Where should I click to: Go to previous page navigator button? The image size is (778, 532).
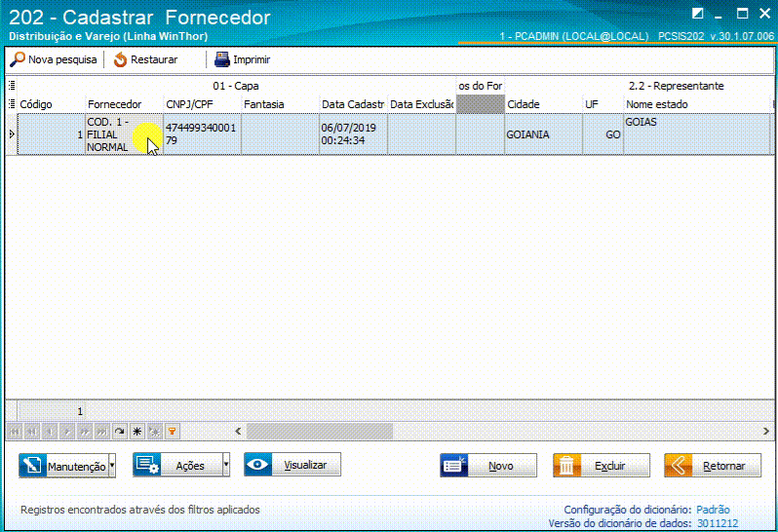pyautogui.click(x=32, y=432)
